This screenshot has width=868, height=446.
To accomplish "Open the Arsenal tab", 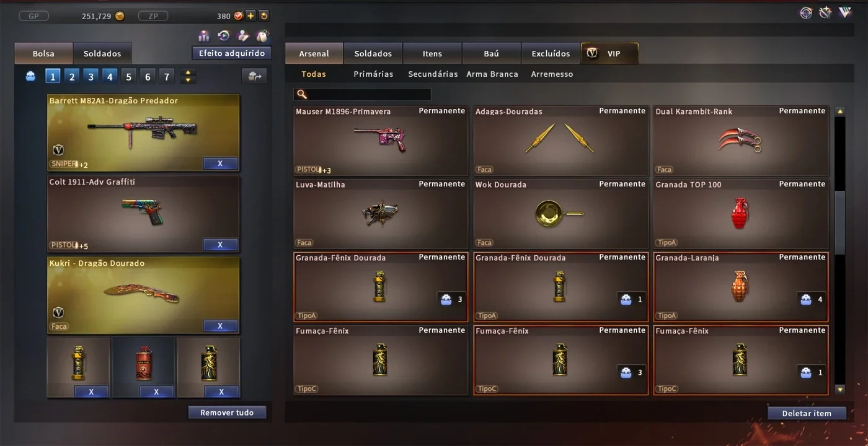I will [314, 53].
